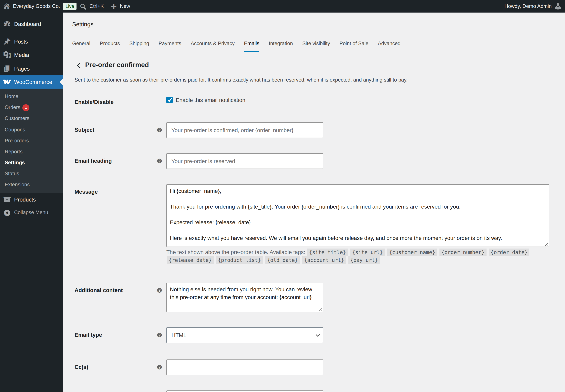Click the {account_url} tag chip
The image size is (565, 392).
(x=324, y=260)
